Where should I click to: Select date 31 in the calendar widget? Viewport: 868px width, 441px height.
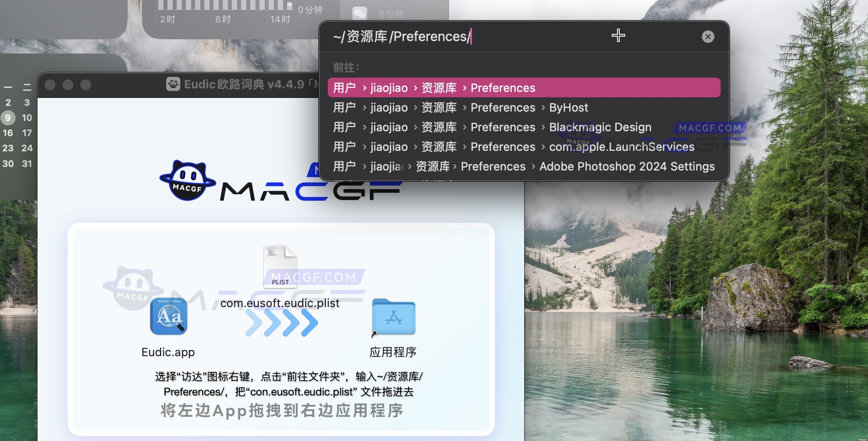point(27,164)
